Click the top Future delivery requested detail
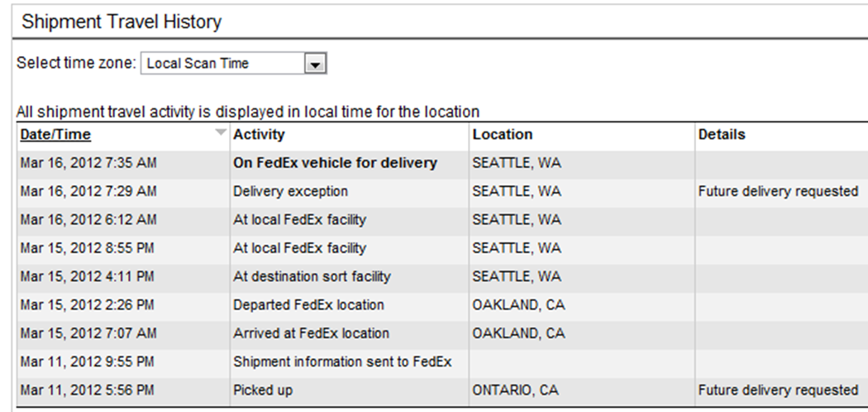868x412 pixels. [x=778, y=191]
